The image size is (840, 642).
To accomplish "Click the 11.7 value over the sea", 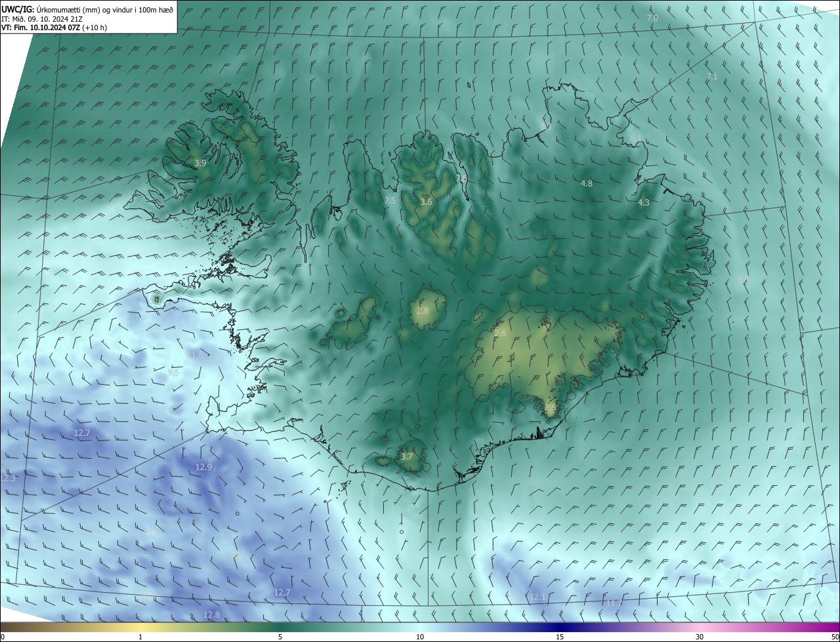I will tap(614, 603).
